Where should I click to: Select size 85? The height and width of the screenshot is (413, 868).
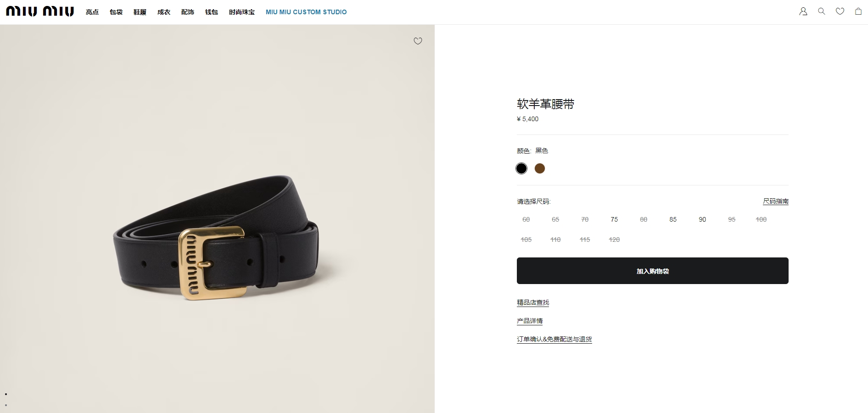pyautogui.click(x=673, y=219)
